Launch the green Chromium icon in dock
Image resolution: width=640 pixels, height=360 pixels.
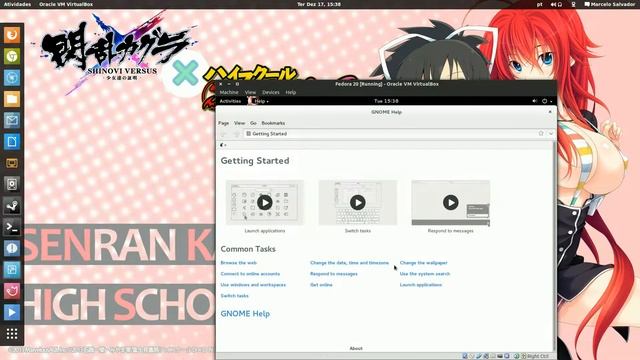12,56
